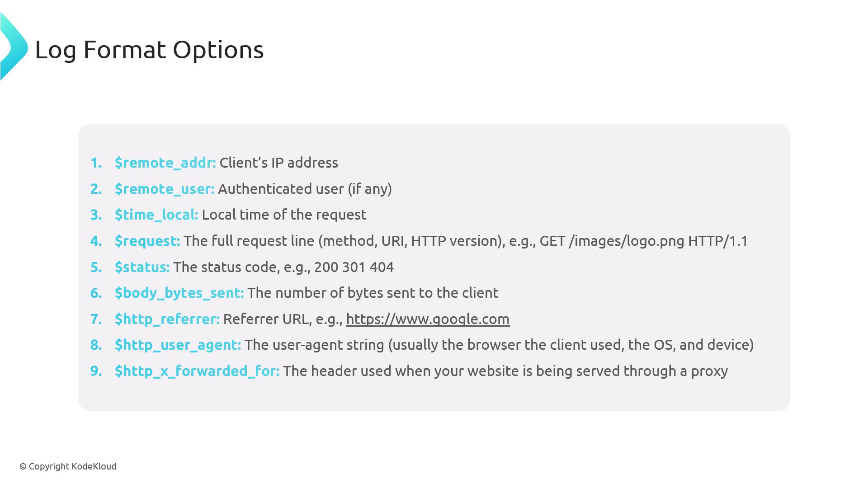
Task: Select the Authenticated user (if any) text
Action: tap(305, 189)
